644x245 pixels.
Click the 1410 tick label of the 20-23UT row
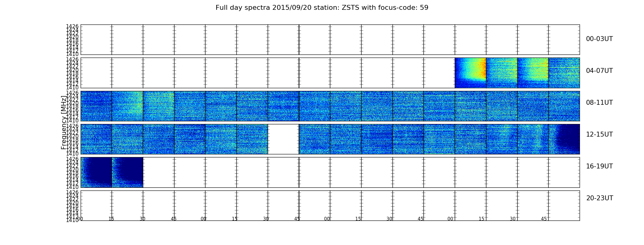point(72,220)
